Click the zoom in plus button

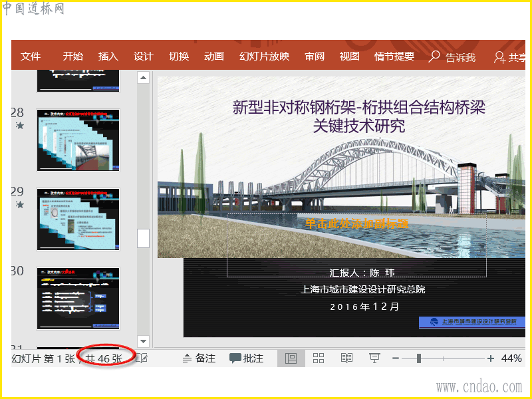(490, 358)
